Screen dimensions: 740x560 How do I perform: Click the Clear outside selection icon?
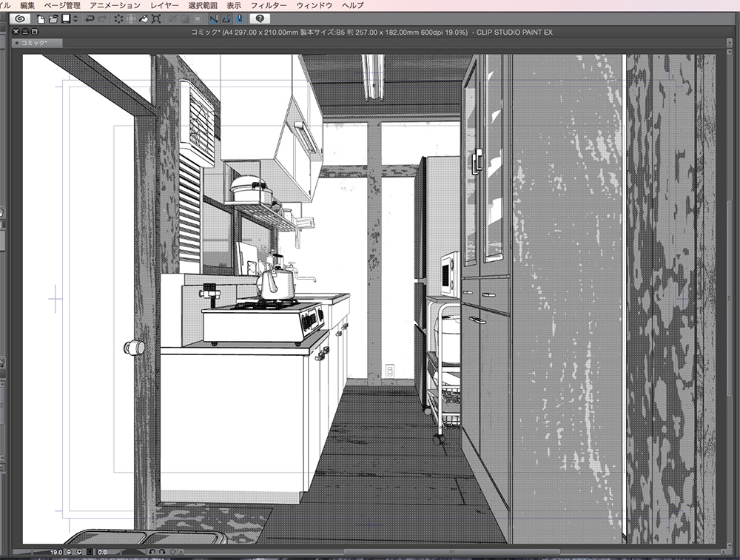(x=131, y=19)
